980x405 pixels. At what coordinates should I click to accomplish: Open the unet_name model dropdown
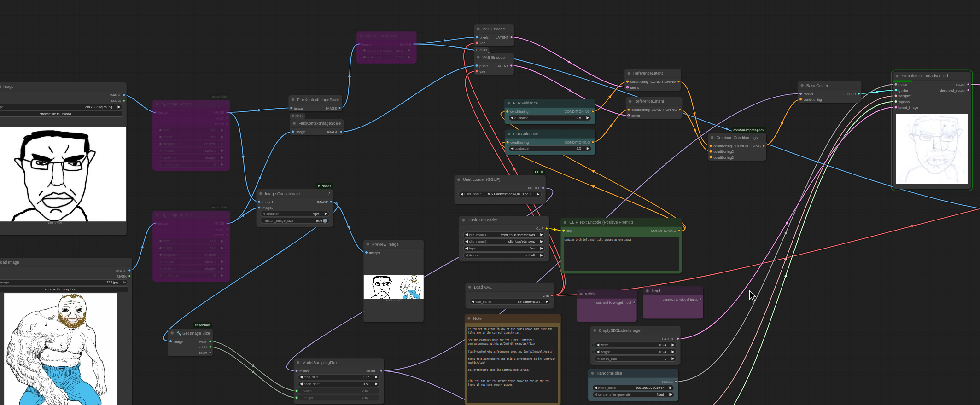pyautogui.click(x=500, y=194)
